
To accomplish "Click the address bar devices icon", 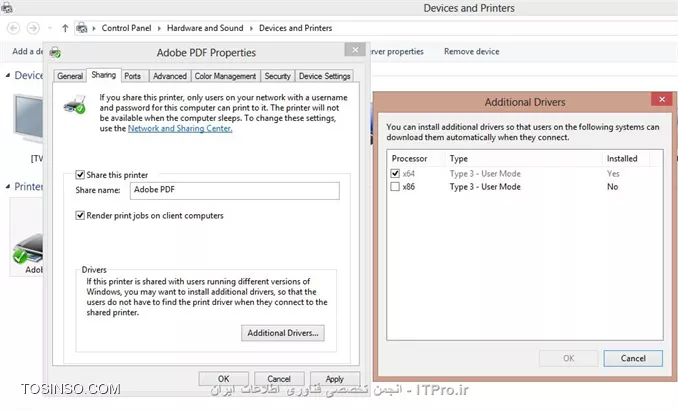I will tap(81, 28).
